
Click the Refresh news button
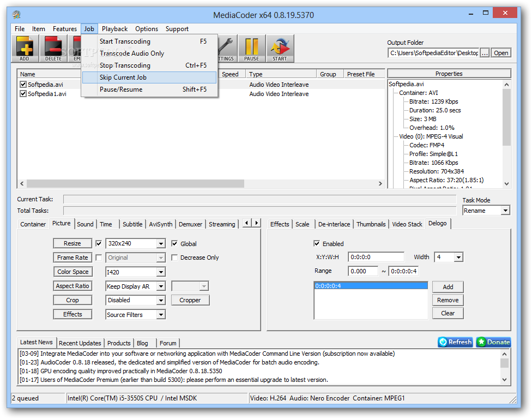pos(455,342)
